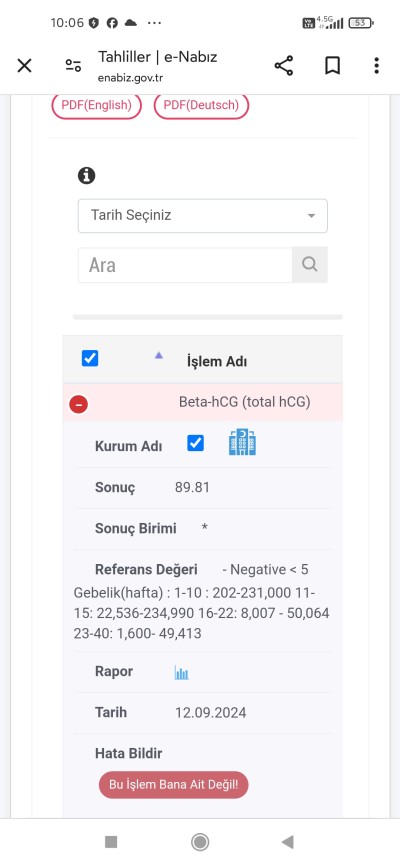Collapse Beta-hCG row with red minus
The height and width of the screenshot is (866, 400).
78,405
